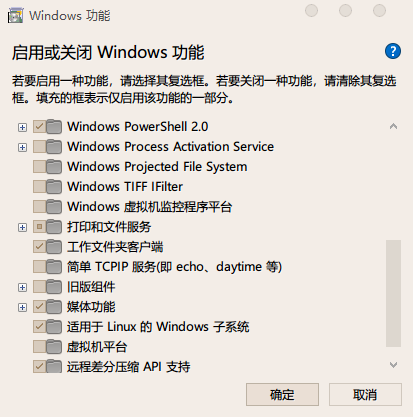
Task: Click the Windows 功能 title bar icon
Action: pos(15,15)
